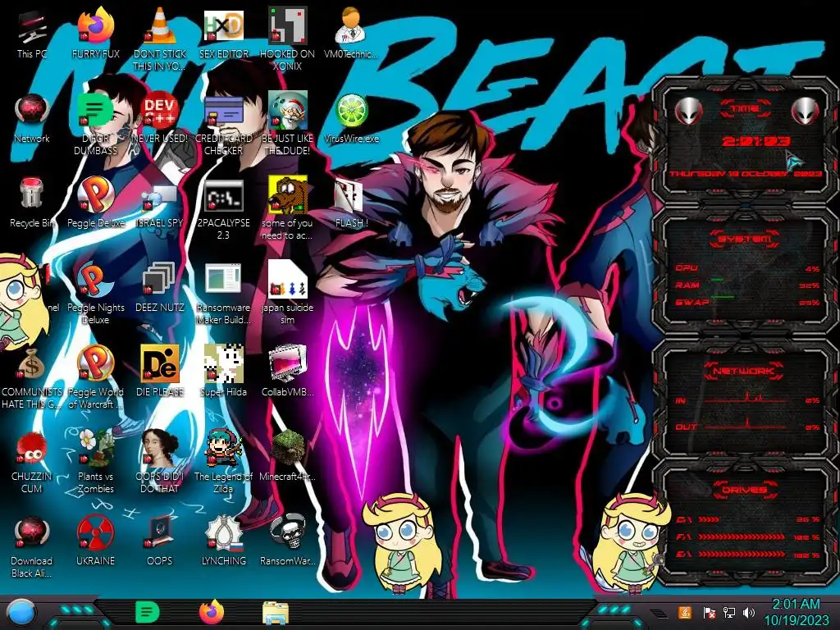Select the VLC cone desktop shortcut

point(160,39)
